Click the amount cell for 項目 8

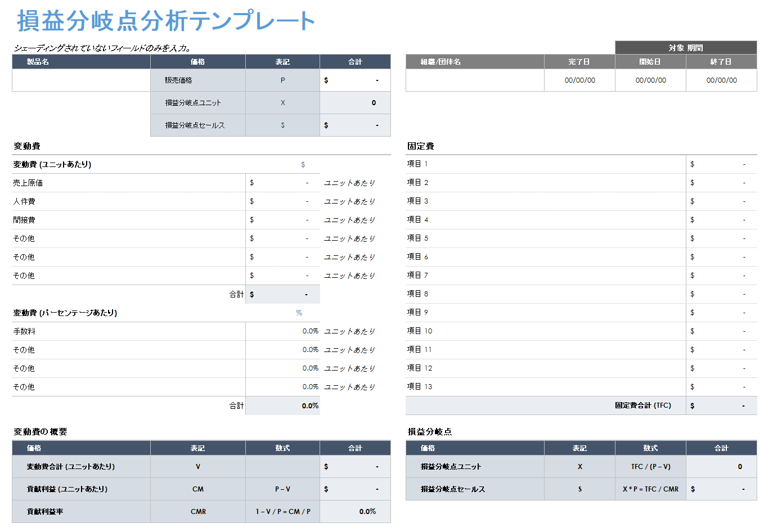pyautogui.click(x=721, y=294)
